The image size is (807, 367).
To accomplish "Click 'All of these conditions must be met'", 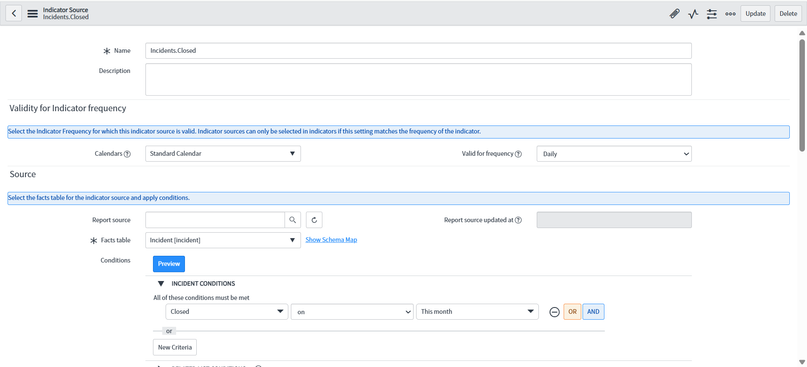I will (x=202, y=298).
